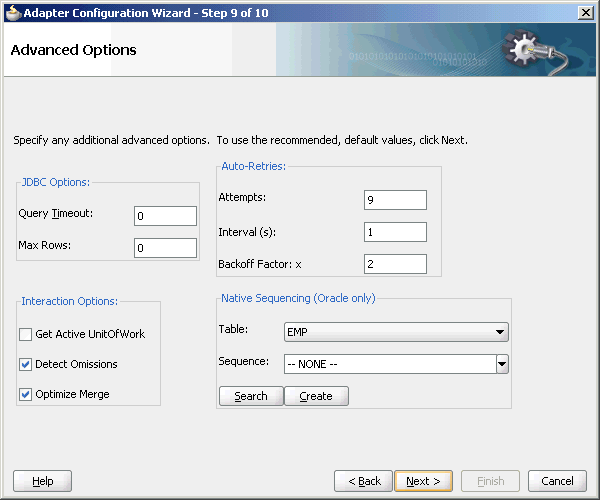Screen dimensions: 600x500
Task: Toggle the Optimize Merge checkbox
Action: coord(26,394)
